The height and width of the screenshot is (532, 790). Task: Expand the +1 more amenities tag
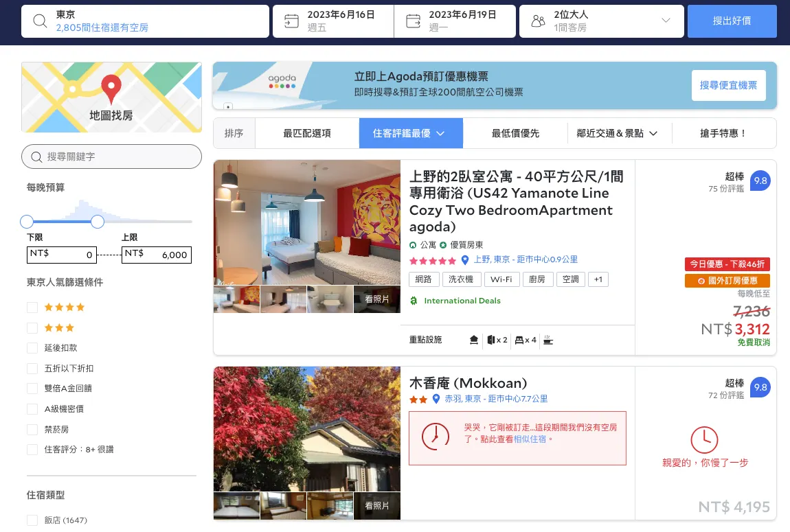[x=598, y=279]
